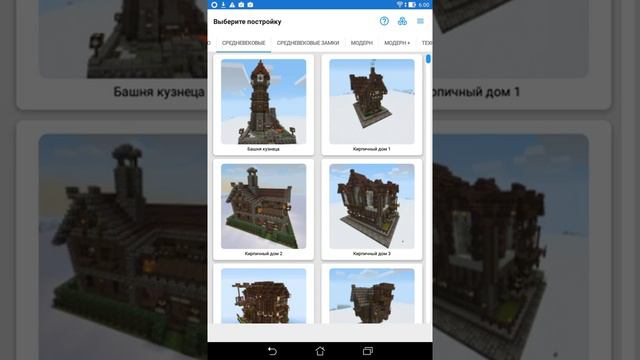Click the Кирпичный дом 1 caption text
Screen dimensions: 640x360
[371, 149]
